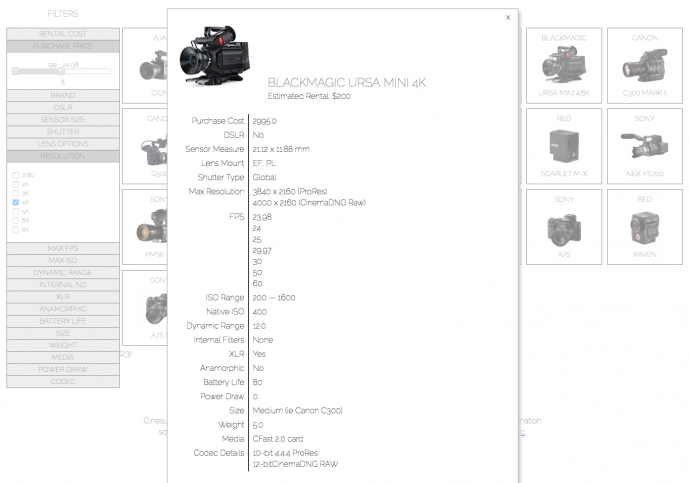Open the MEDIA filter section
This screenshot has height=483, width=690.
(x=63, y=357)
